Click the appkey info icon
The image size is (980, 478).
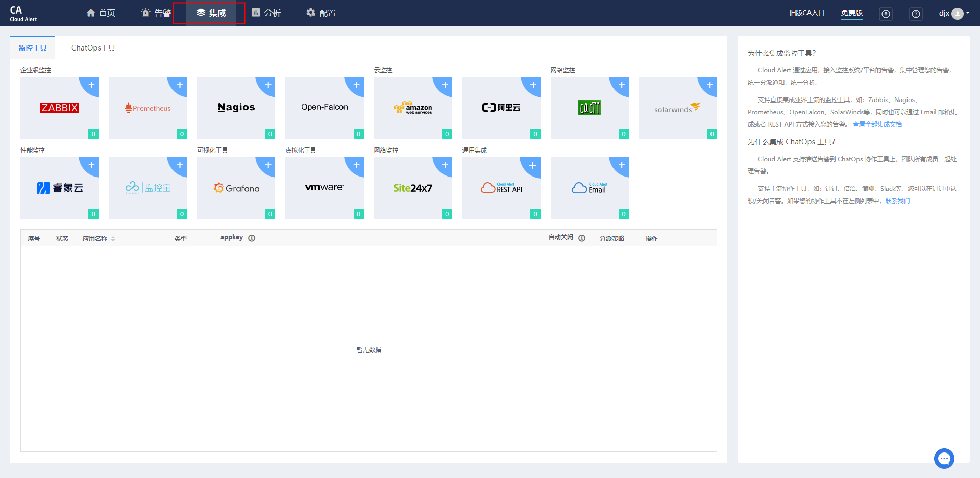[252, 238]
